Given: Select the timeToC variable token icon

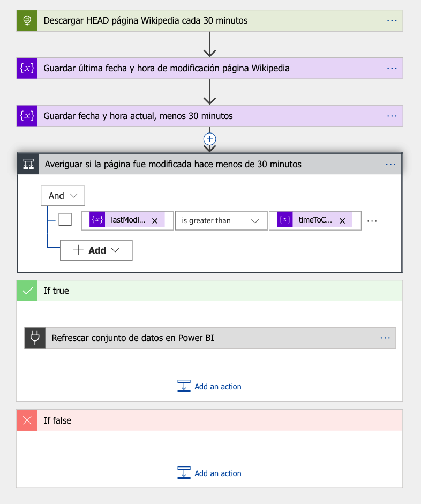Looking at the screenshot, I should click(x=284, y=220).
